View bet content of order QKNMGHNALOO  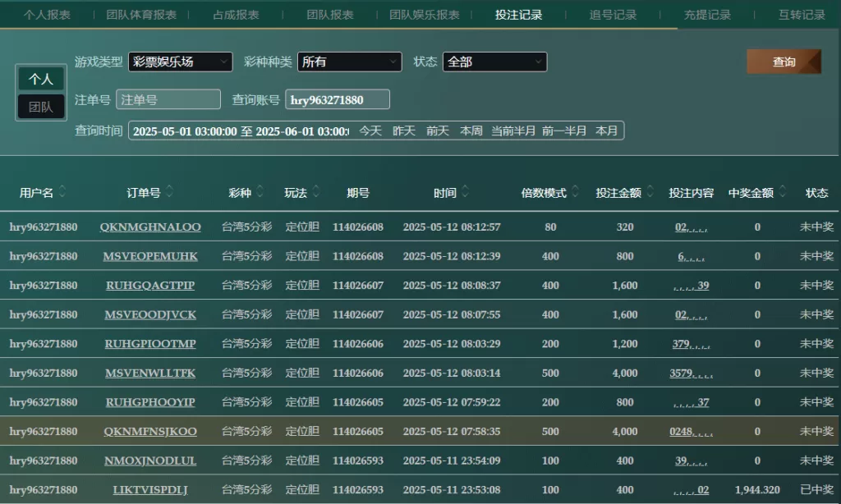691,227
